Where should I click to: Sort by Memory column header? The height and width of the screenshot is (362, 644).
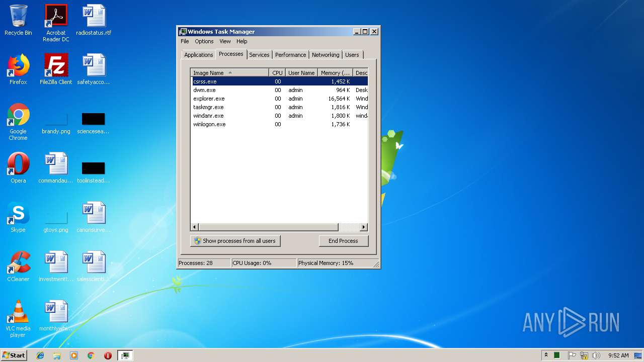click(x=335, y=73)
